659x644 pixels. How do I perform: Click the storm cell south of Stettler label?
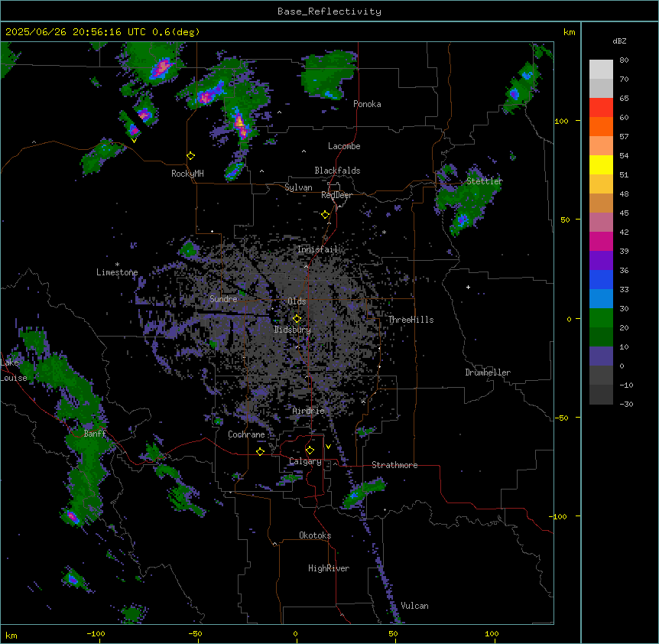(463, 220)
